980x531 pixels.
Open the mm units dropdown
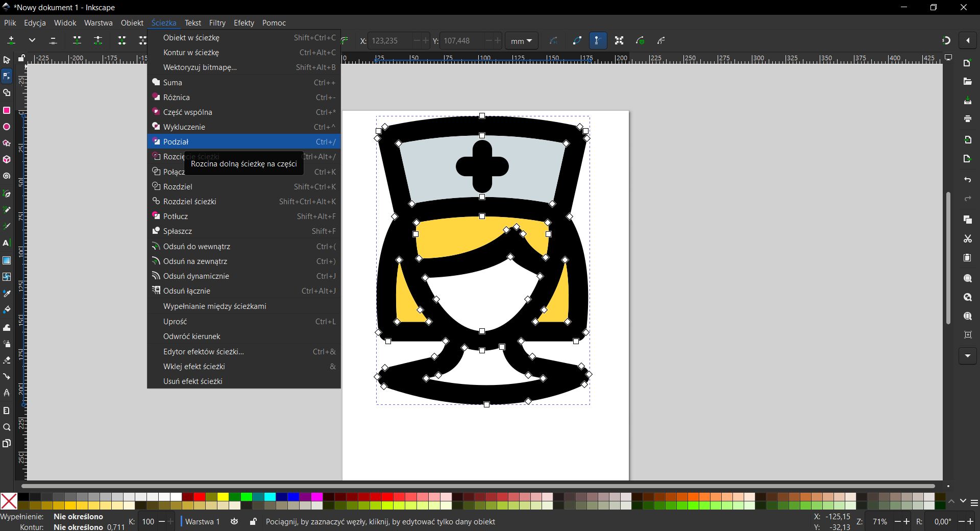click(521, 40)
